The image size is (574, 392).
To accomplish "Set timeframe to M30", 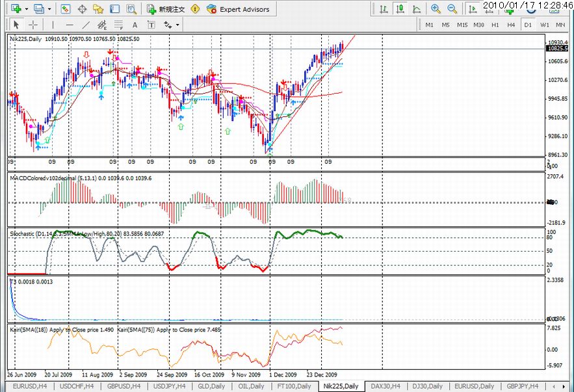I will [x=478, y=25].
